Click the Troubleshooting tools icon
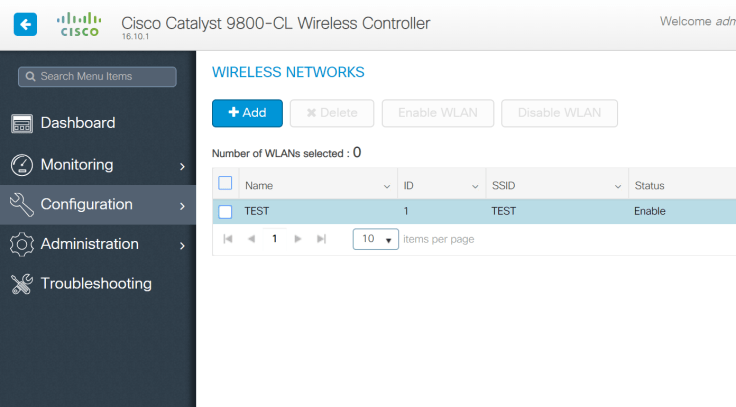Image resolution: width=736 pixels, height=407 pixels. tap(22, 284)
